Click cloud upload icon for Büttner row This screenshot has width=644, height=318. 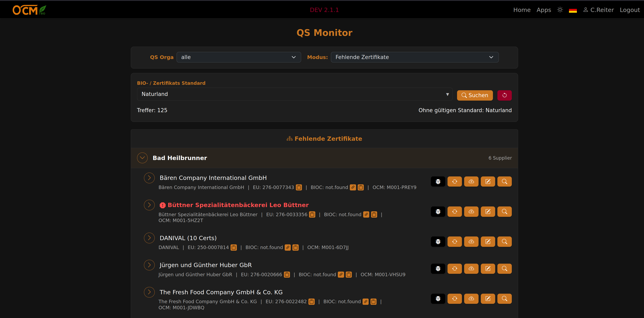pos(471,212)
